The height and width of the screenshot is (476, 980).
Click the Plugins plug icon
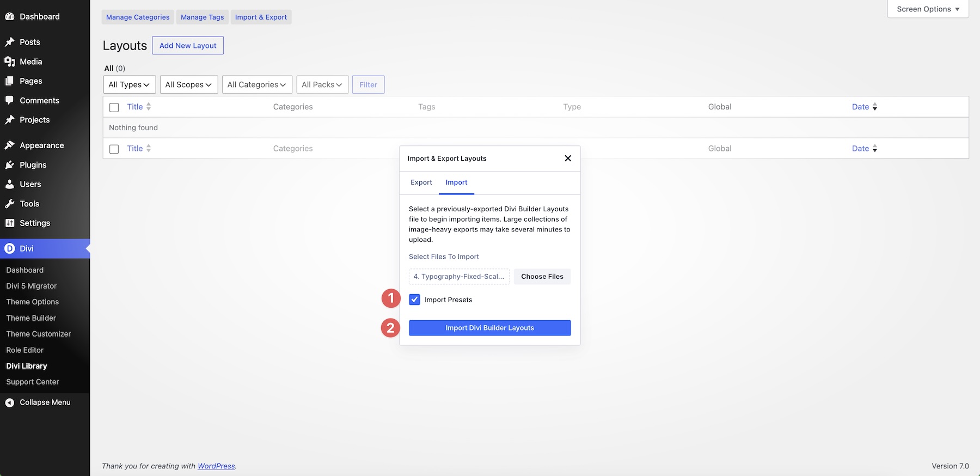click(x=10, y=164)
